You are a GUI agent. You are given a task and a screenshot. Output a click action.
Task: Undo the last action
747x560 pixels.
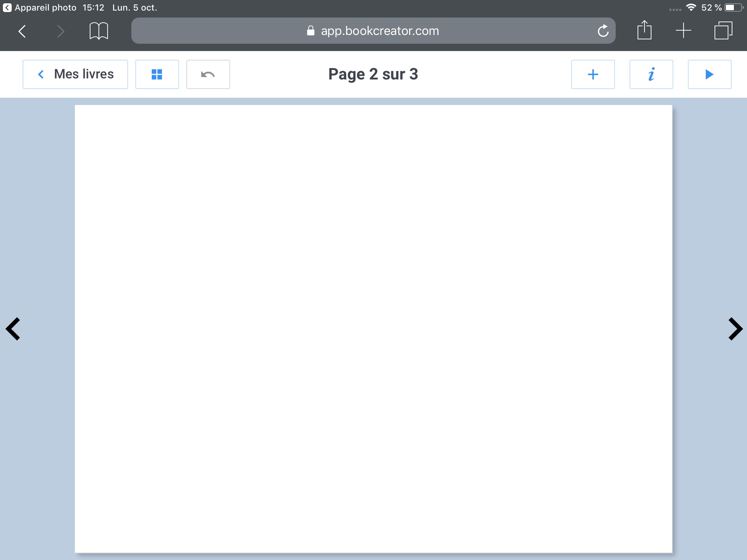point(208,74)
